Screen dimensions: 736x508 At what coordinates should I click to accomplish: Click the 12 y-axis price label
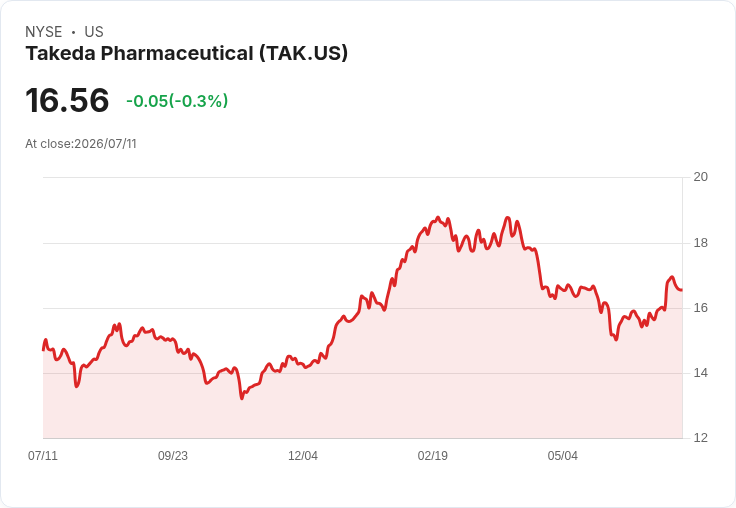[700, 438]
